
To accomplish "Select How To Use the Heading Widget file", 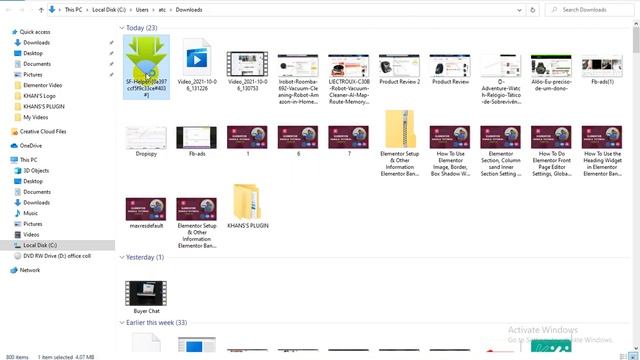I will pyautogui.click(x=602, y=138).
